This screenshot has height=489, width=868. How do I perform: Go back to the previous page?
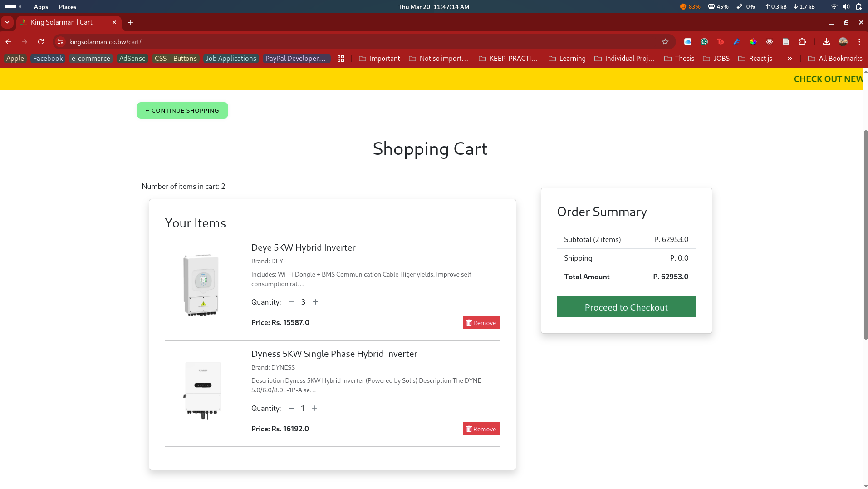click(8, 42)
